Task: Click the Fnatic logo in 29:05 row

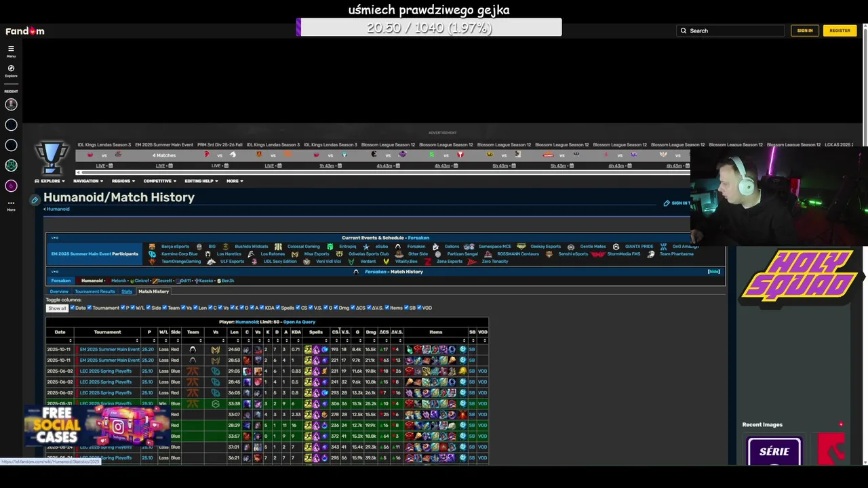Action: click(193, 371)
